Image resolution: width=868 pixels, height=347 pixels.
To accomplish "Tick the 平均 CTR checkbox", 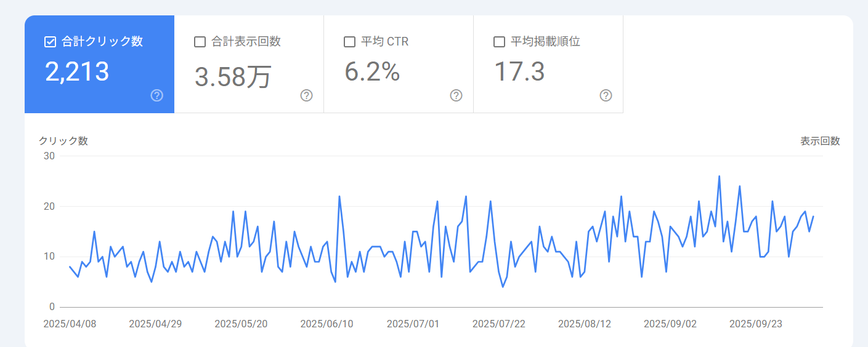I will (x=349, y=42).
